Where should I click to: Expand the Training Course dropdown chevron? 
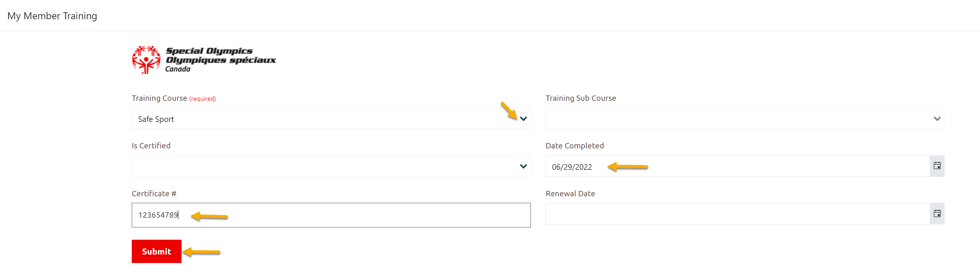(523, 119)
